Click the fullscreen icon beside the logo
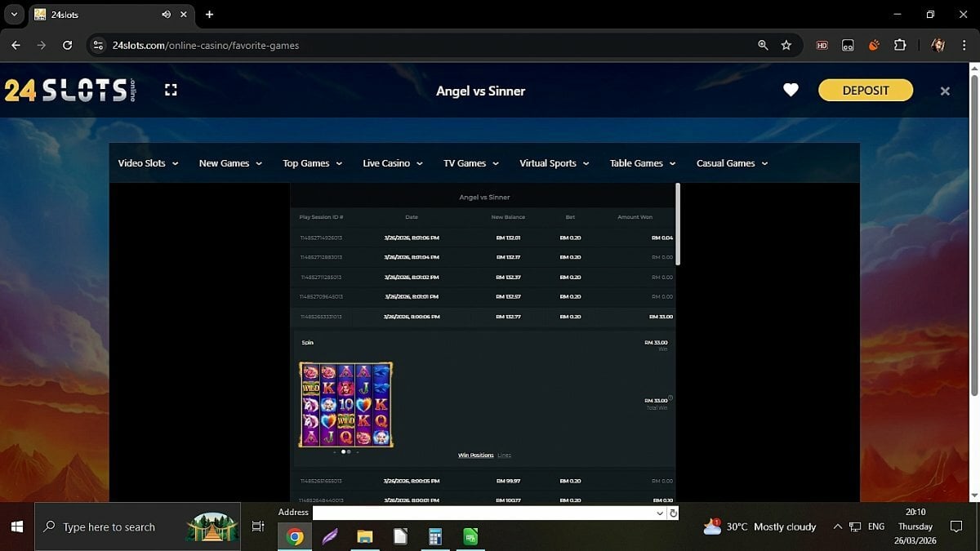Screen dimensions: 980x551 pyautogui.click(x=171, y=90)
